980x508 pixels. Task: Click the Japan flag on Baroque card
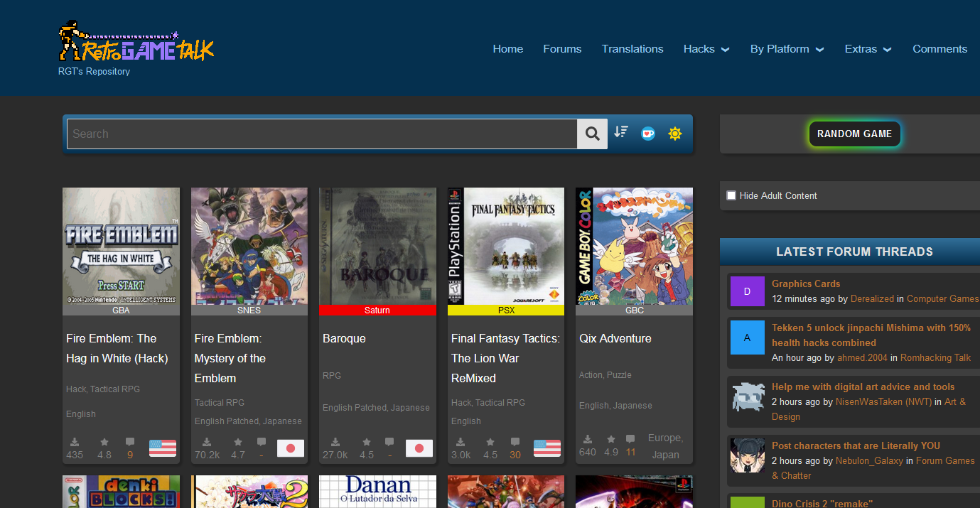point(419,448)
